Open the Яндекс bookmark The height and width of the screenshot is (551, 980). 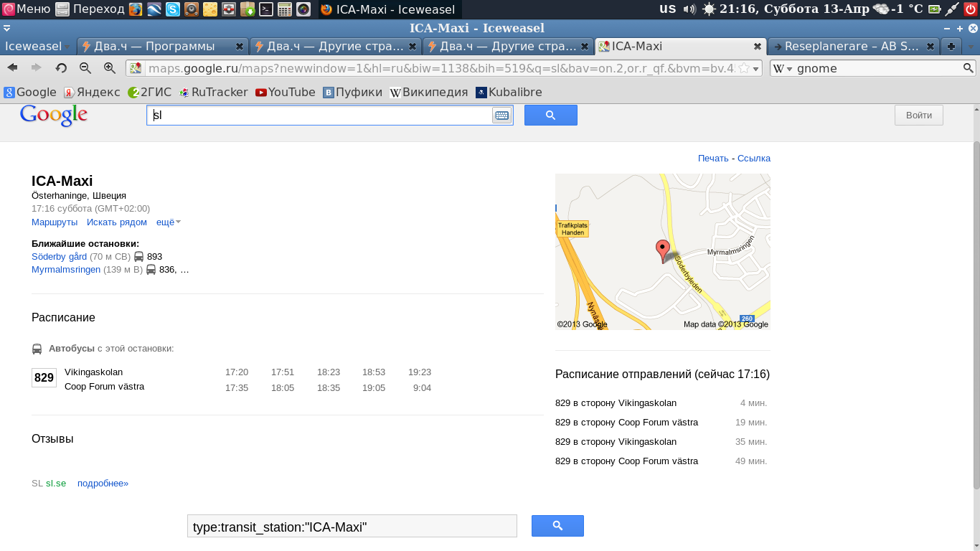[92, 92]
